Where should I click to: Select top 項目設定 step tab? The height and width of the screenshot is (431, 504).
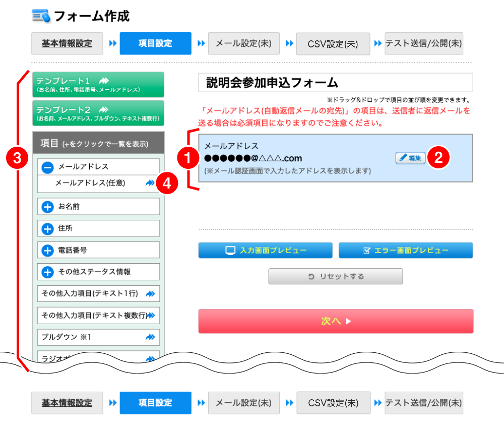(x=156, y=43)
